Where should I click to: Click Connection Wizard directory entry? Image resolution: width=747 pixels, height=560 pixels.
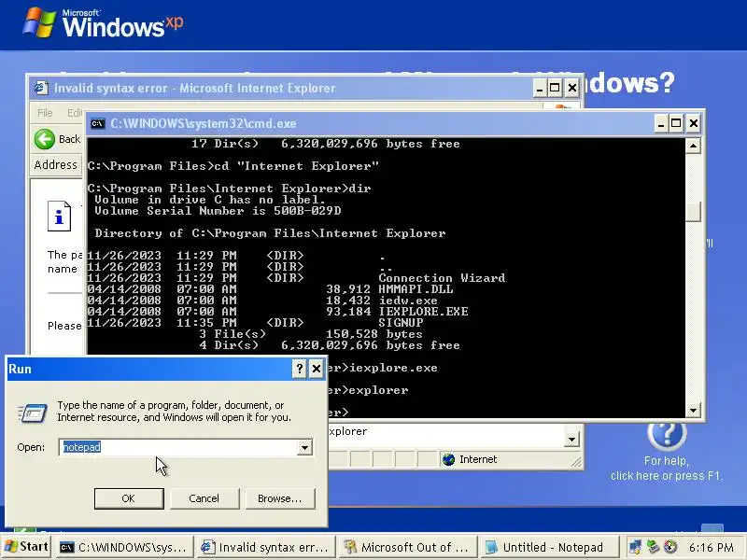pyautogui.click(x=442, y=278)
